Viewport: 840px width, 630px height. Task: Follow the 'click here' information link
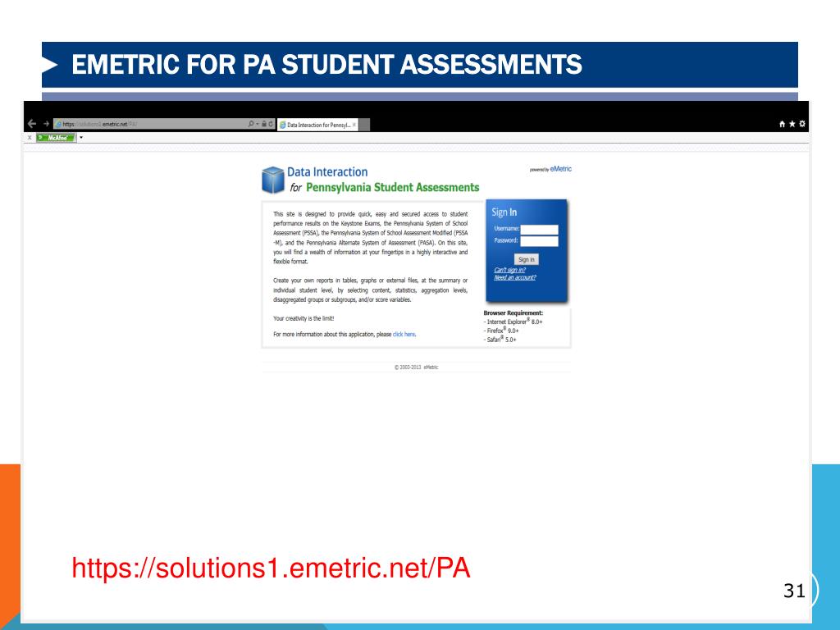coord(404,335)
